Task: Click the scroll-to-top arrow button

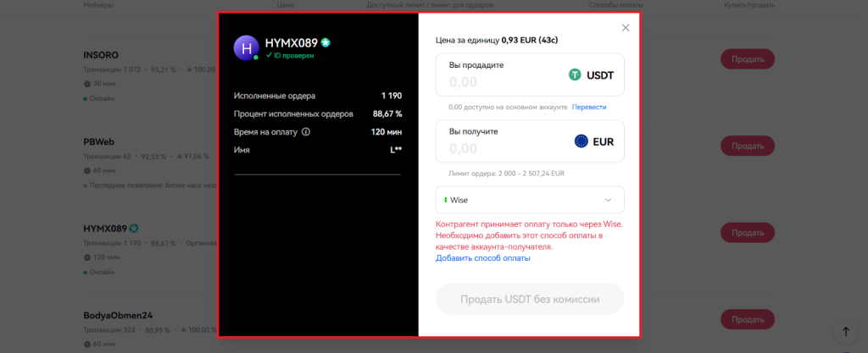Action: pyautogui.click(x=844, y=332)
